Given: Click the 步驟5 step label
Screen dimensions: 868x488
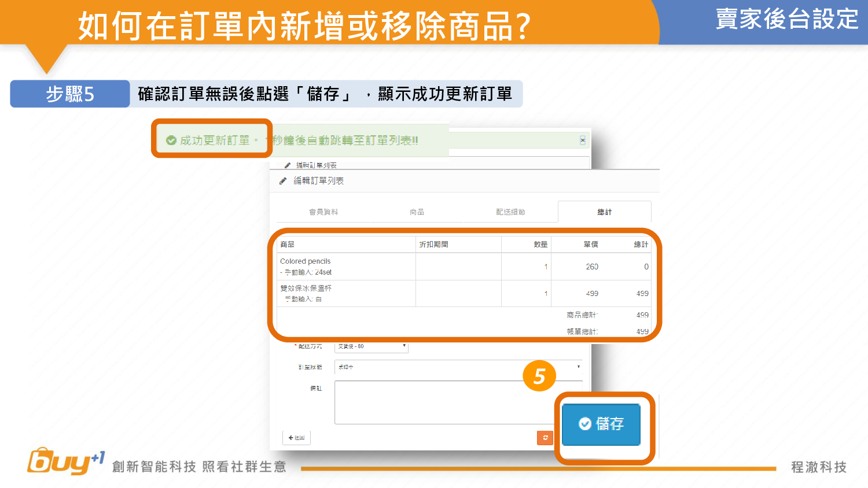Looking at the screenshot, I should pos(70,94).
